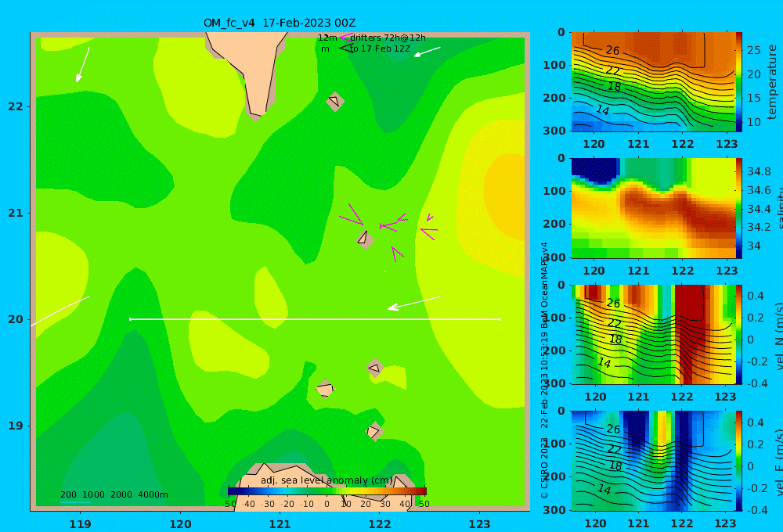
Task: Click the latitude label 22 on main map
Action: (x=16, y=106)
